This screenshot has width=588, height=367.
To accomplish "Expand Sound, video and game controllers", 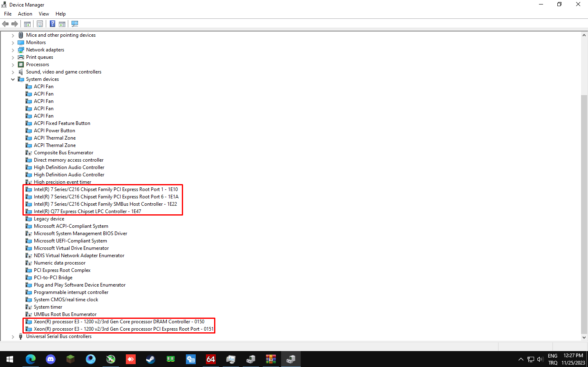I will click(x=13, y=72).
